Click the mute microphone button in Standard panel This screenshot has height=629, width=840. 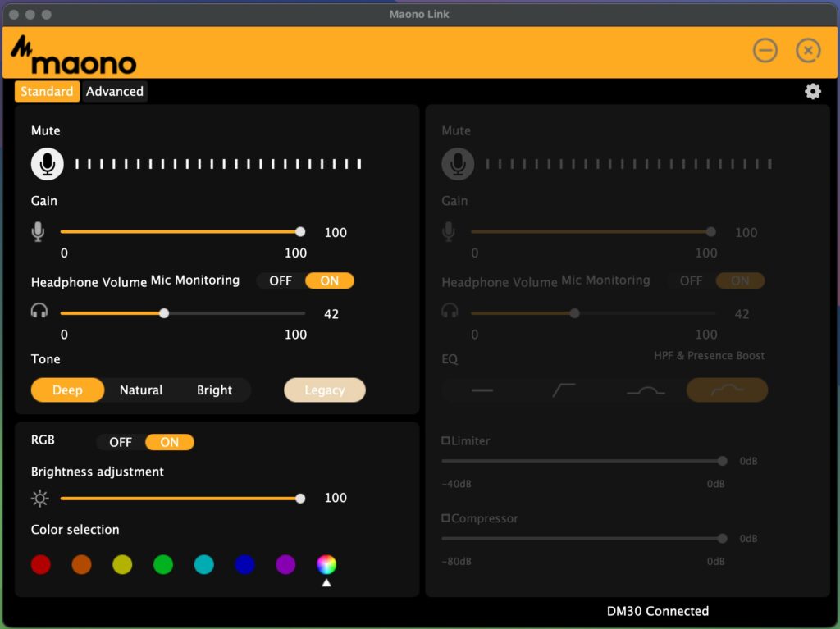point(47,164)
